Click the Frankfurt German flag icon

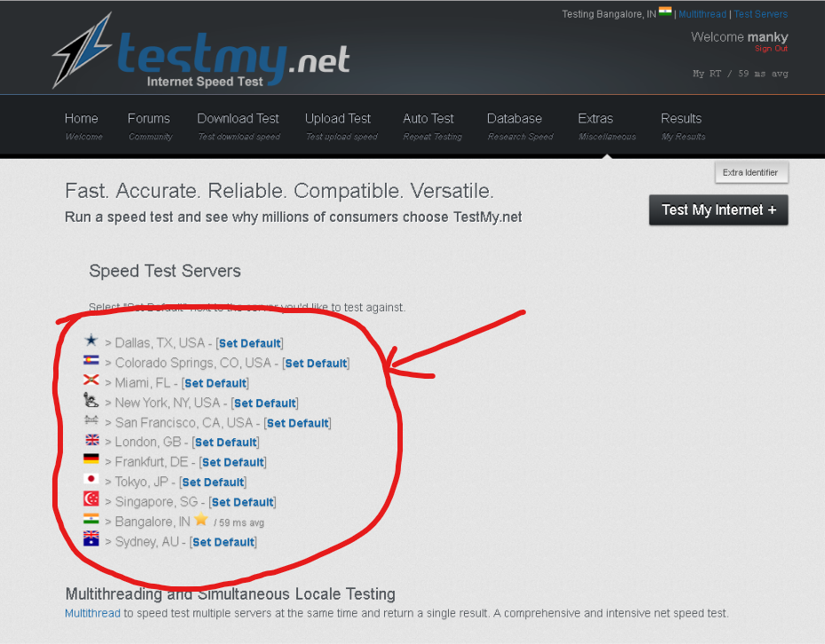(x=90, y=459)
